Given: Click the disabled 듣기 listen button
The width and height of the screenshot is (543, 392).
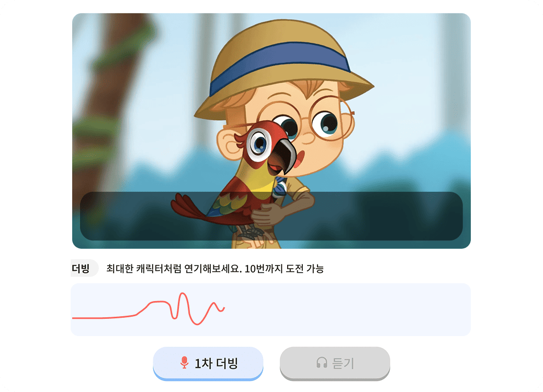Looking at the screenshot, I should (x=335, y=363).
